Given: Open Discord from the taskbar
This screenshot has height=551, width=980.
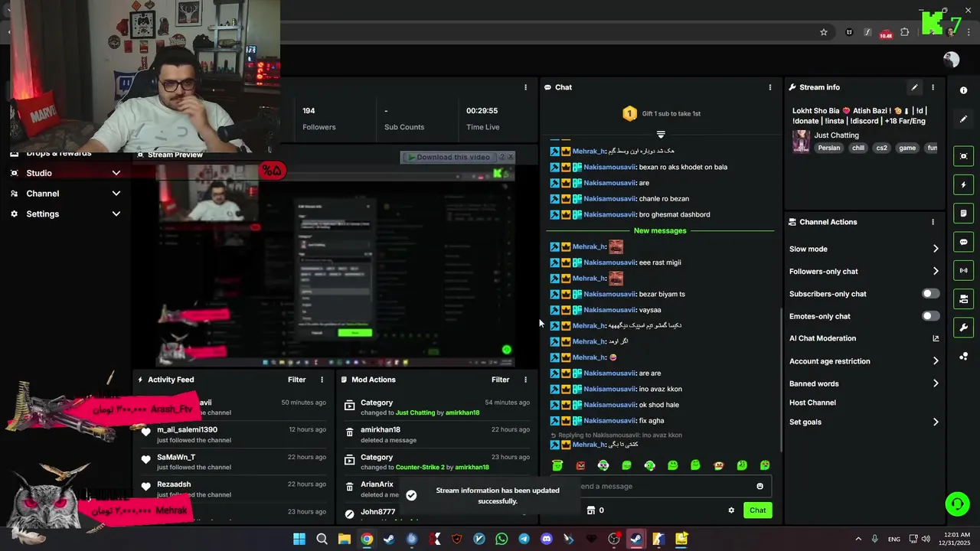Looking at the screenshot, I should [x=546, y=539].
